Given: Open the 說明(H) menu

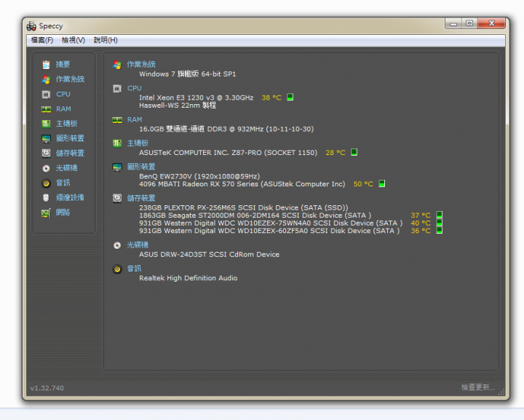Looking at the screenshot, I should click(106, 40).
